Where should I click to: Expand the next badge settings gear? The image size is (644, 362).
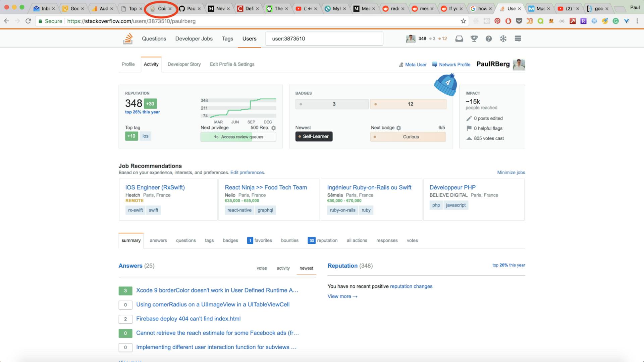(398, 128)
